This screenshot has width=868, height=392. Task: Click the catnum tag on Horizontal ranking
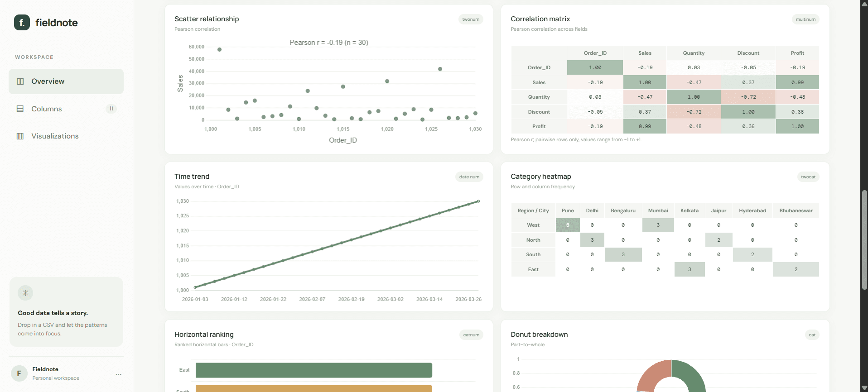(471, 335)
